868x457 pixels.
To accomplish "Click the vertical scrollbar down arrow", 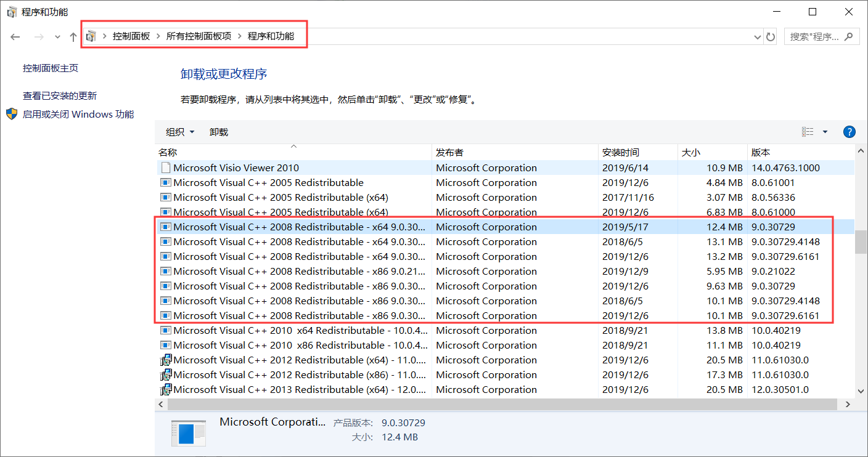I will pos(861,392).
